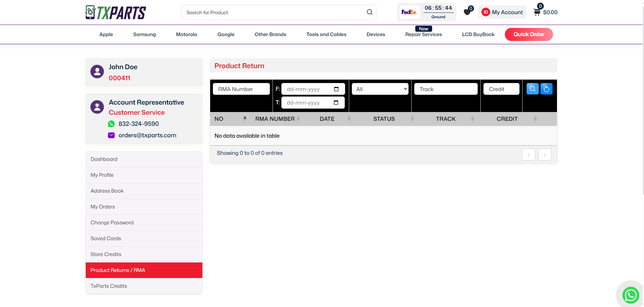
Task: Click the 06:55:44 Ground shipping countdown
Action: pos(438,12)
